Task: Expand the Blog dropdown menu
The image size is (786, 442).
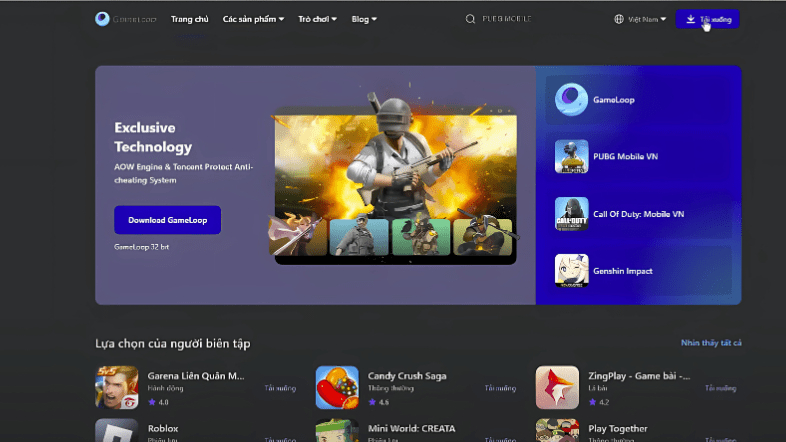Action: click(x=364, y=19)
